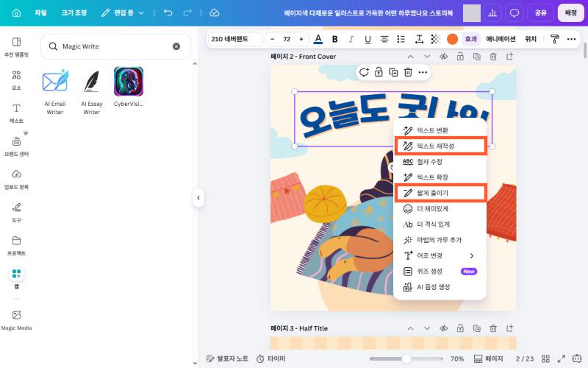Open transparency checkerboard control
This screenshot has width=588, height=368.
point(435,39)
